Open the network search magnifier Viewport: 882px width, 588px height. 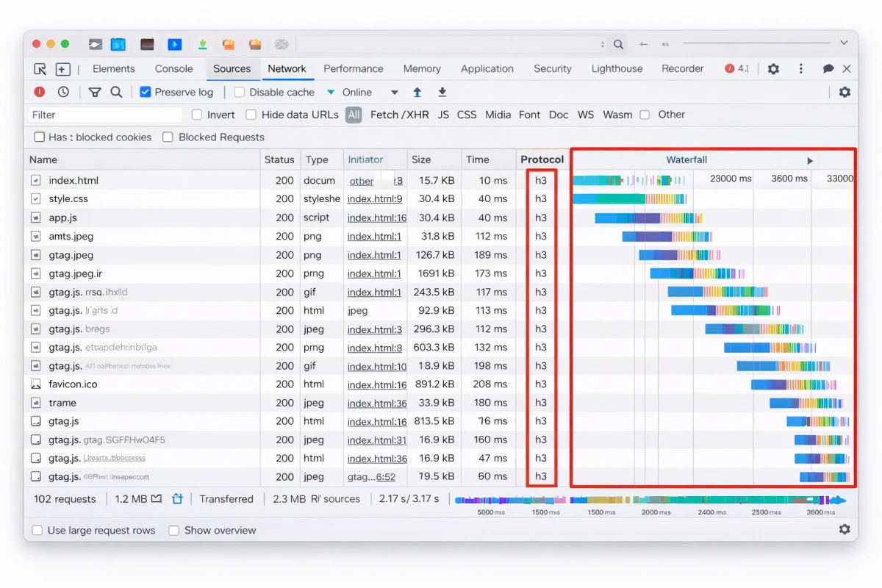pos(116,92)
